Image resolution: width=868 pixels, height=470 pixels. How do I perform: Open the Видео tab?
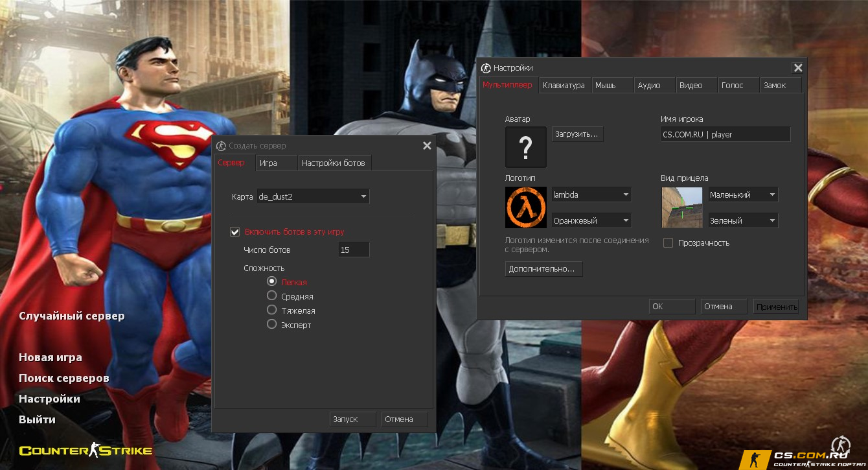coord(697,86)
